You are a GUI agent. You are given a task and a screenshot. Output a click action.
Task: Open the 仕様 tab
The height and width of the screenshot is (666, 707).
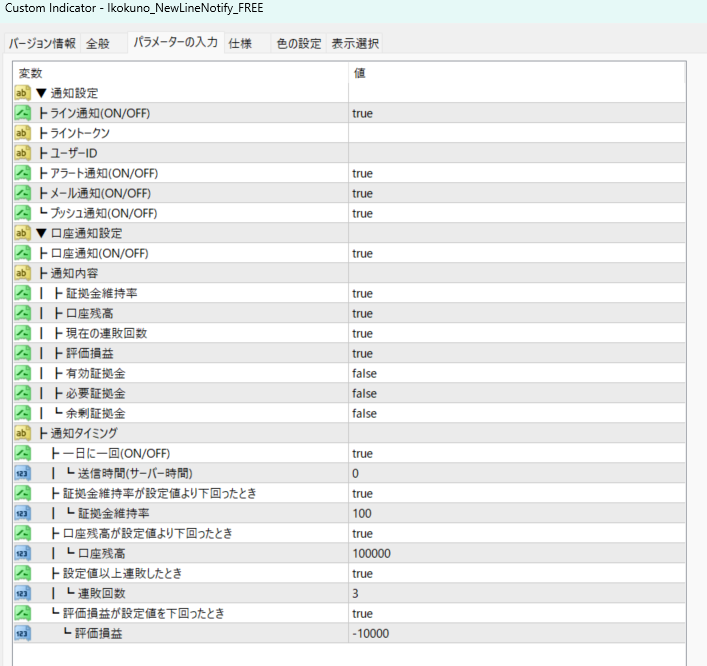pos(247,43)
